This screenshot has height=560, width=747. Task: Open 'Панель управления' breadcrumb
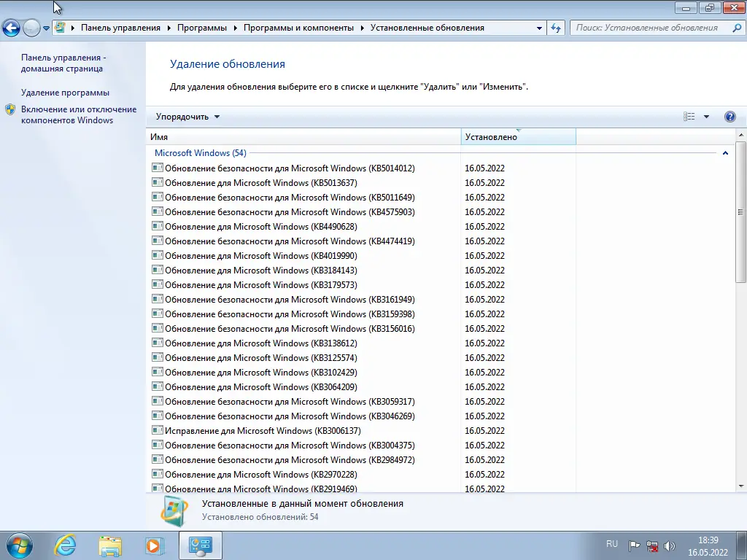[120, 28]
